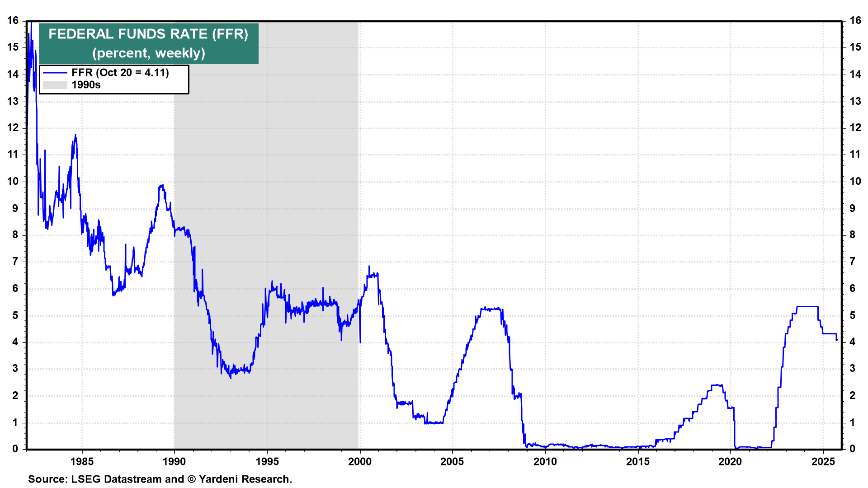The width and height of the screenshot is (868, 488).
Task: Click the 1995 x-axis label
Action: [x=267, y=461]
